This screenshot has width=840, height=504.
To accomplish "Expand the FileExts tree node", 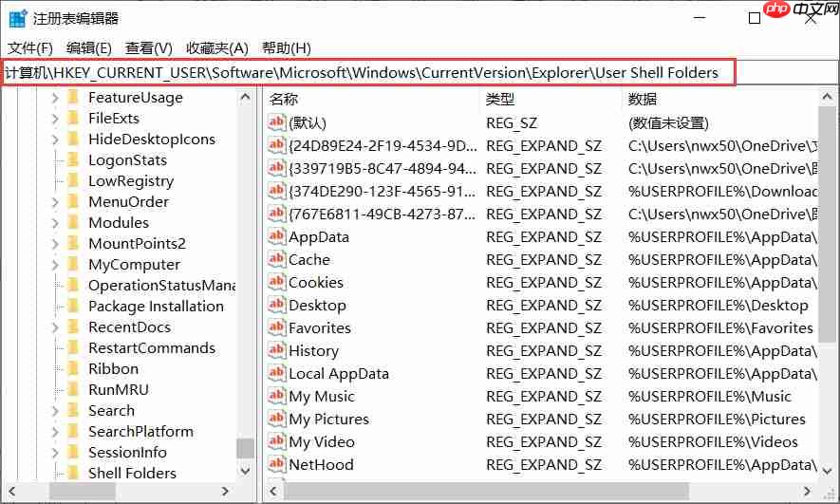I will [55, 119].
